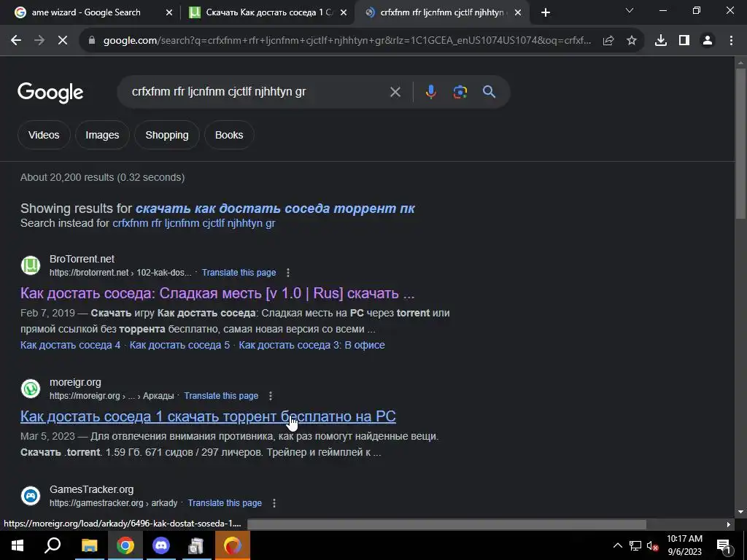
Task: Click the magnifier search button
Action: [489, 91]
